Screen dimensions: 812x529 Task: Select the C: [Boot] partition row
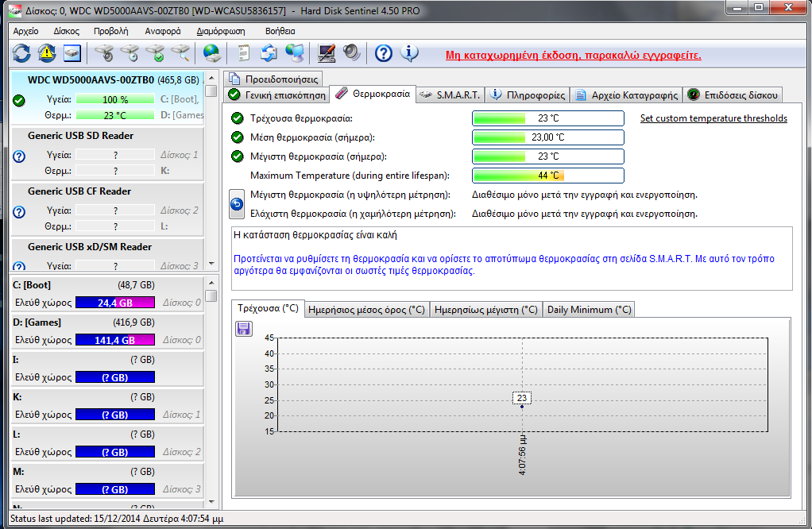coord(108,293)
